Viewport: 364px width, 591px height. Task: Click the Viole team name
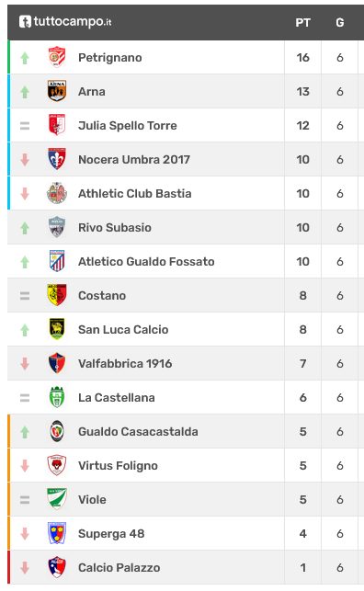(x=92, y=499)
